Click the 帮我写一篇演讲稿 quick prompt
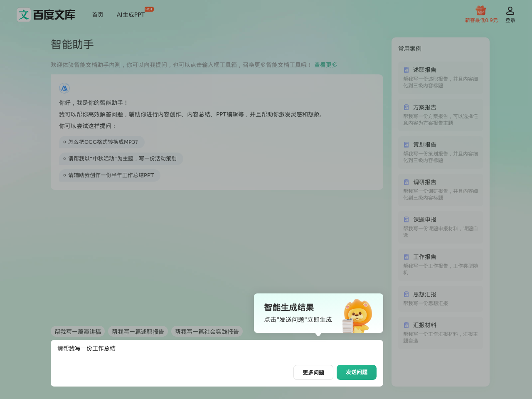Viewport: 532px width, 399px height. point(78,332)
